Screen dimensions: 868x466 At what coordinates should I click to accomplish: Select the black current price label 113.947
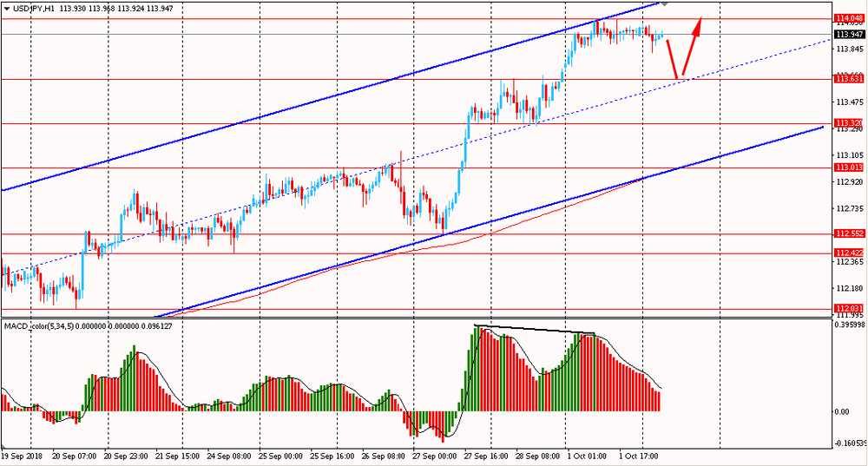849,35
